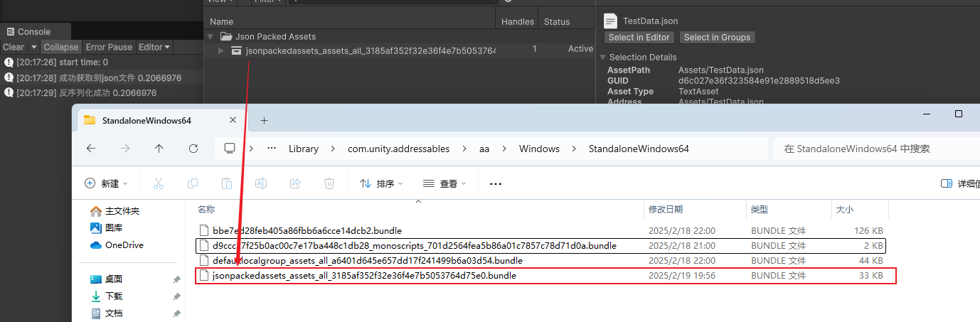This screenshot has width=980, height=322.
Task: Add a new Explorer tab
Action: click(264, 121)
